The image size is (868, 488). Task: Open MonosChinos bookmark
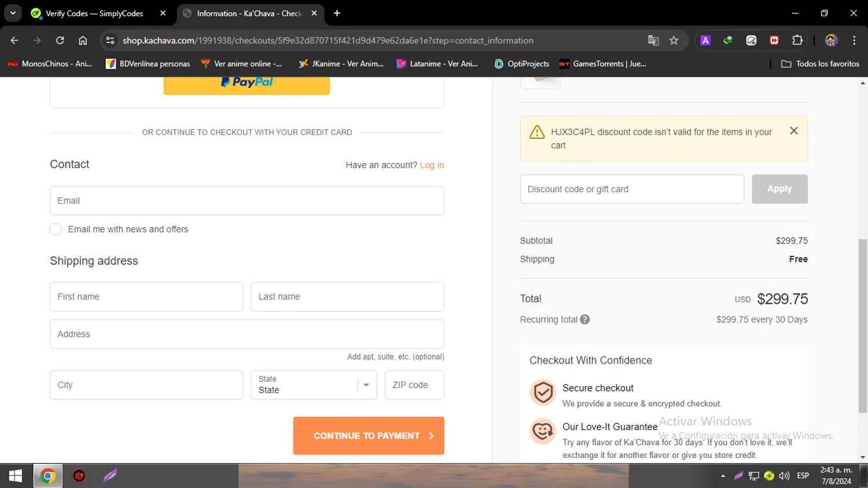point(50,64)
